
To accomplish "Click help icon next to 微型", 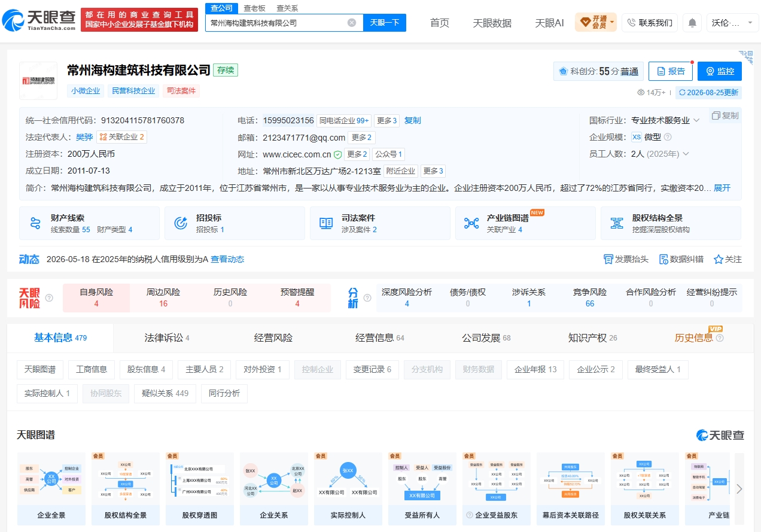I will click(668, 137).
